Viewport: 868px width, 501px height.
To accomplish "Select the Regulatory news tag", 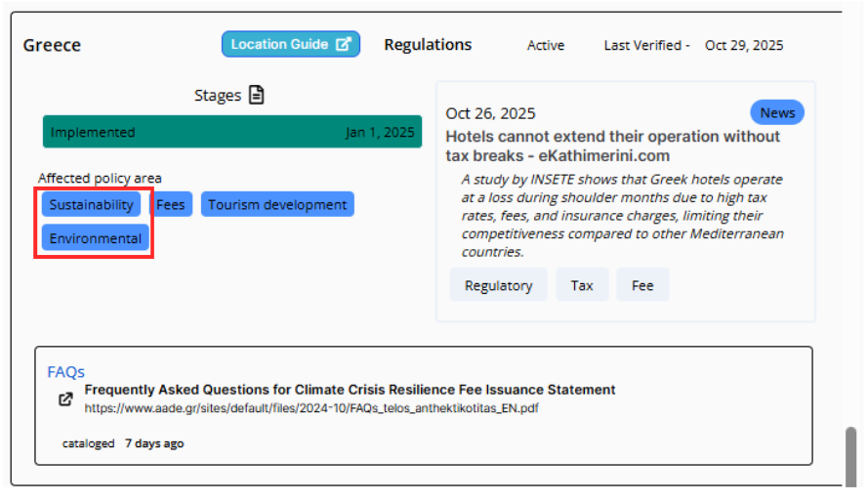I will pos(498,285).
